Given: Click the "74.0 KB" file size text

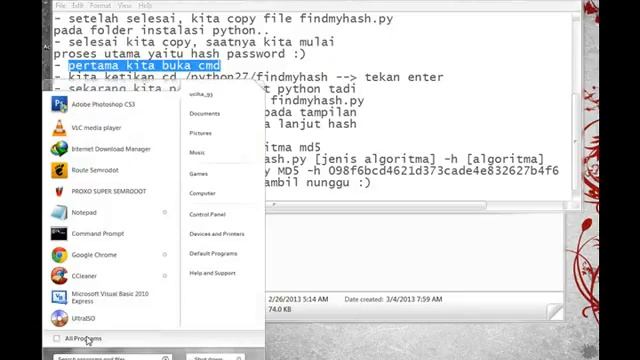Looking at the screenshot, I should pos(280,309).
